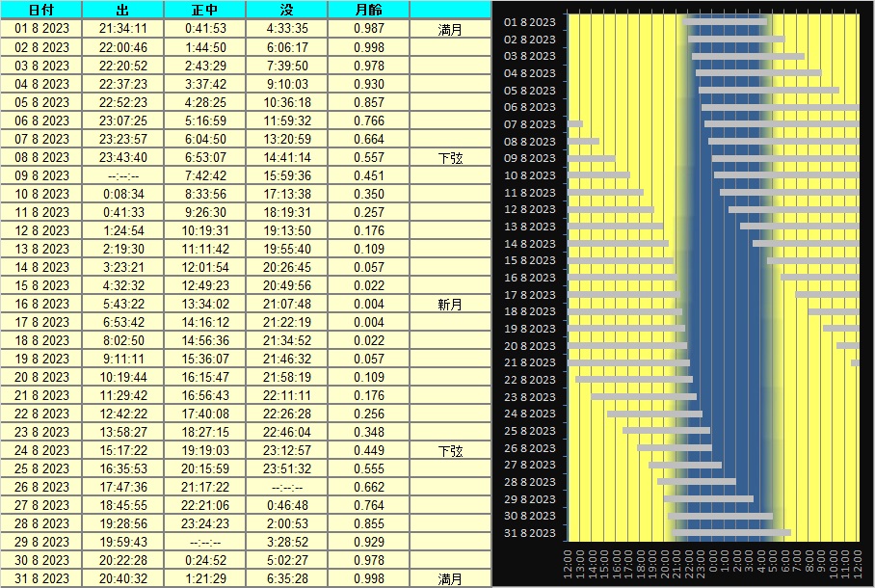Click the gray bar for 01 8 2023 in chart
This screenshot has width=875, height=588.
pos(725,20)
